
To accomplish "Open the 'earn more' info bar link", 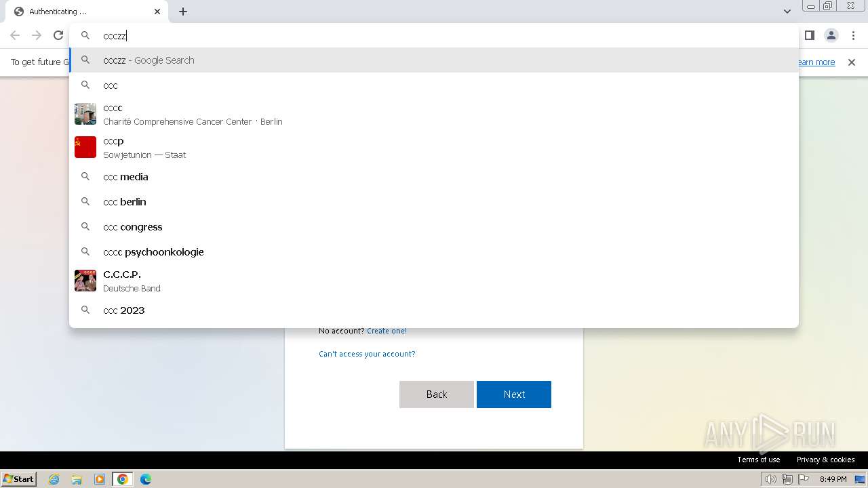I will (816, 62).
